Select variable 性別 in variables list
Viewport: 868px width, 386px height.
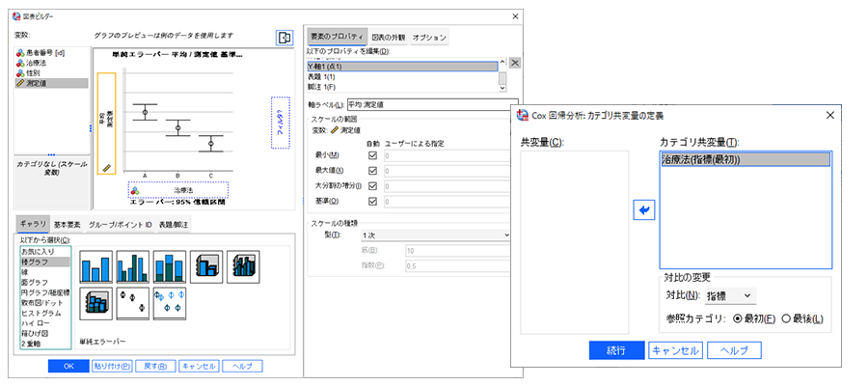click(x=51, y=72)
